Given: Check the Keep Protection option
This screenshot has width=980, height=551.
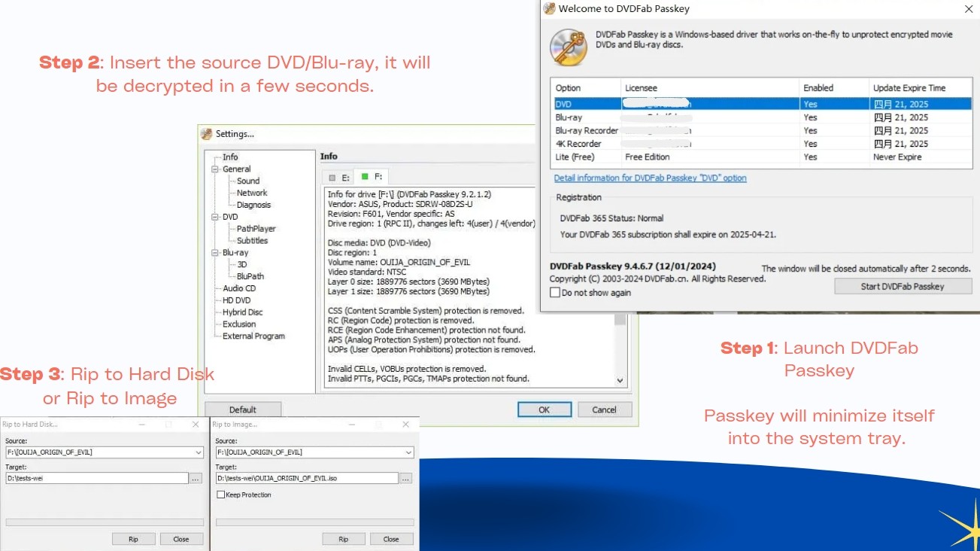Looking at the screenshot, I should click(x=221, y=495).
